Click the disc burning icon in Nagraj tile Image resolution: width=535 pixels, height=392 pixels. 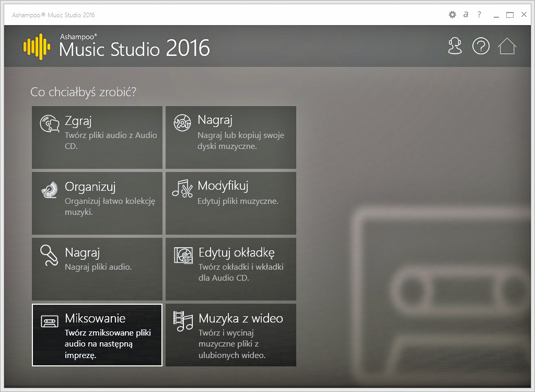(x=183, y=123)
